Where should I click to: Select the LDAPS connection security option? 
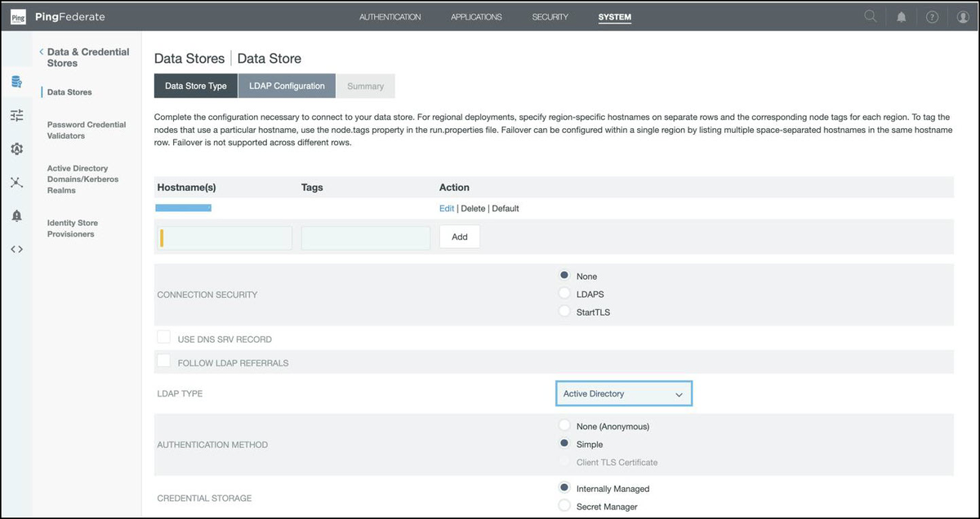(x=563, y=294)
